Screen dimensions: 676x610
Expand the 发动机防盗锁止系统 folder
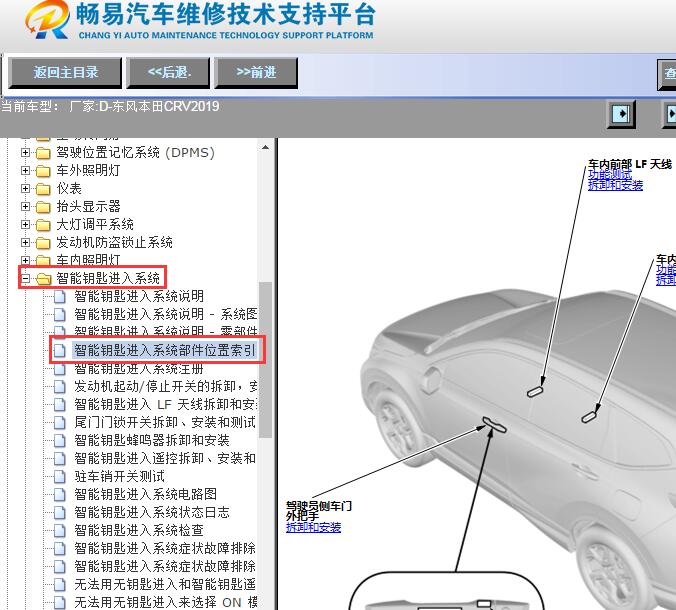click(25, 242)
